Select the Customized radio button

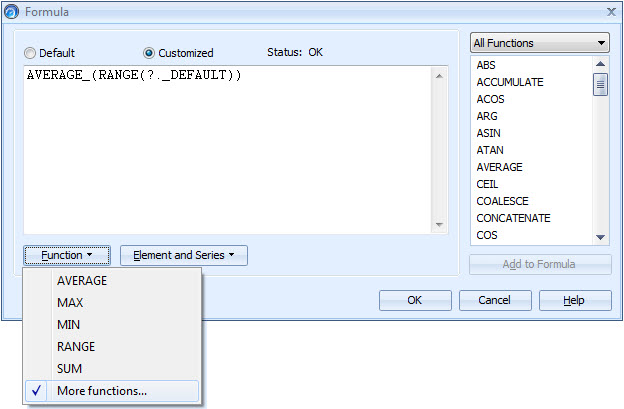149,53
